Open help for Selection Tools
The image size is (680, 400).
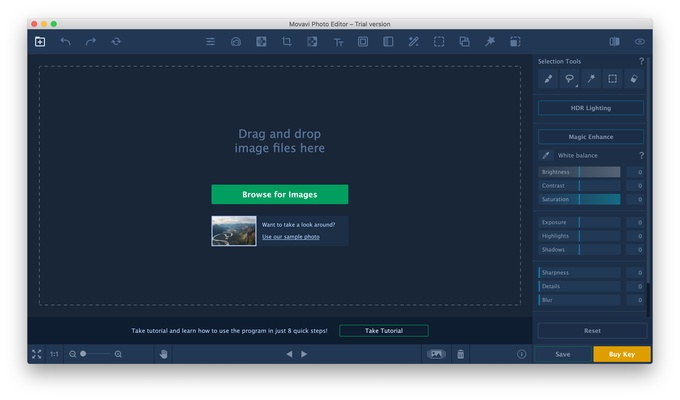point(641,62)
